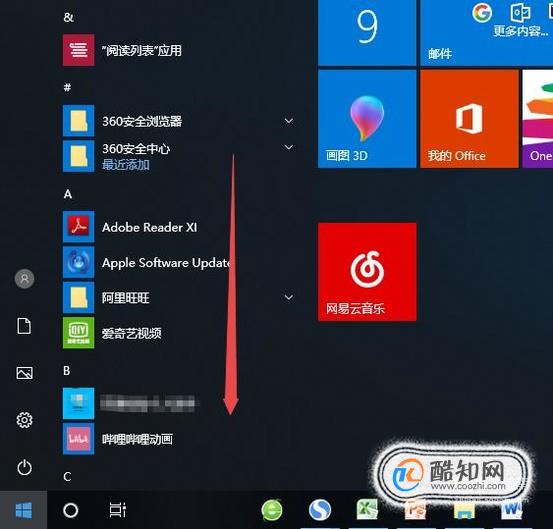Click the B section header

tap(67, 371)
